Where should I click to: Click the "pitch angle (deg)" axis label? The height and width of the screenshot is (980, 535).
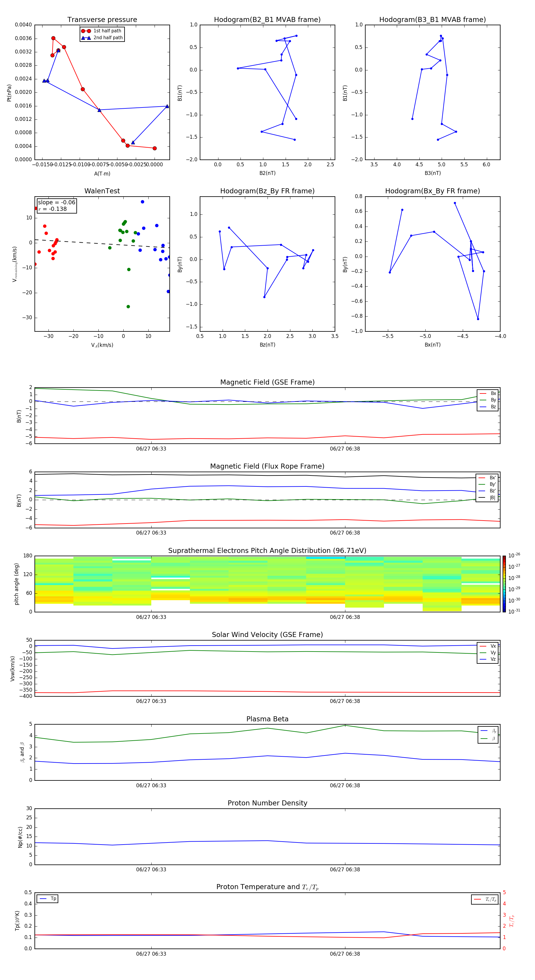pos(16,584)
